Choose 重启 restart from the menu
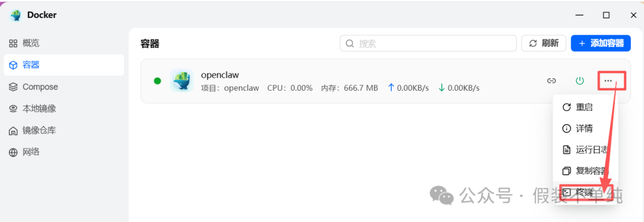 click(586, 107)
